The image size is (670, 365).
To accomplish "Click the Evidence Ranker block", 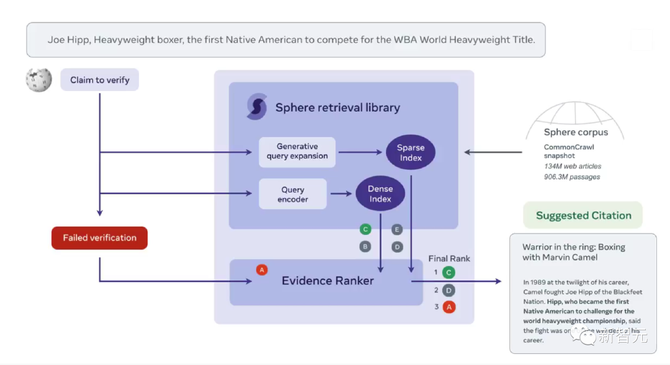I will click(x=326, y=282).
